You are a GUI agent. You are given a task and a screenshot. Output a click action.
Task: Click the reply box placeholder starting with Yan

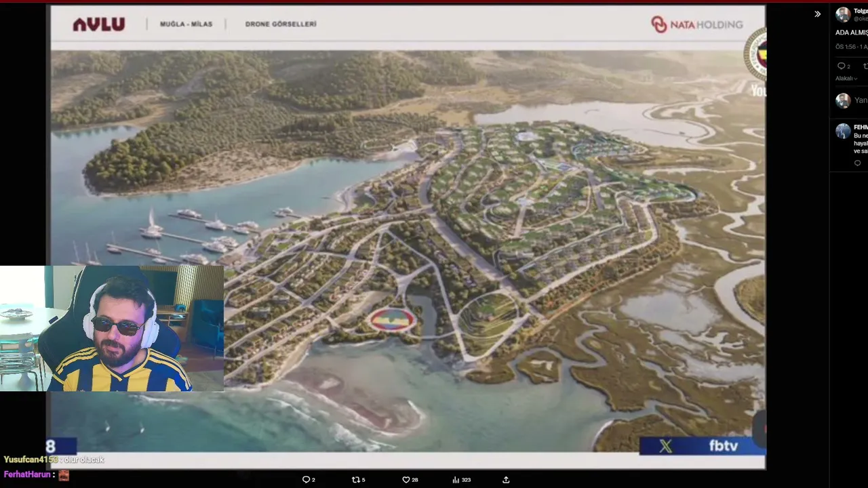pyautogui.click(x=861, y=100)
